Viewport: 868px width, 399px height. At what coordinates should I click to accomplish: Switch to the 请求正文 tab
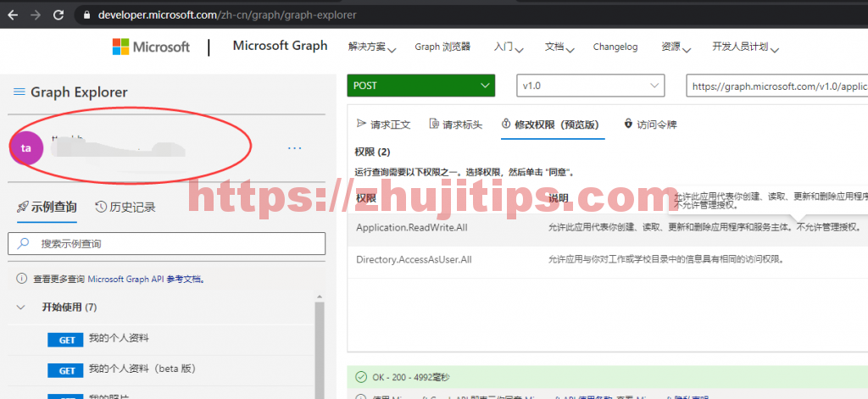[383, 124]
